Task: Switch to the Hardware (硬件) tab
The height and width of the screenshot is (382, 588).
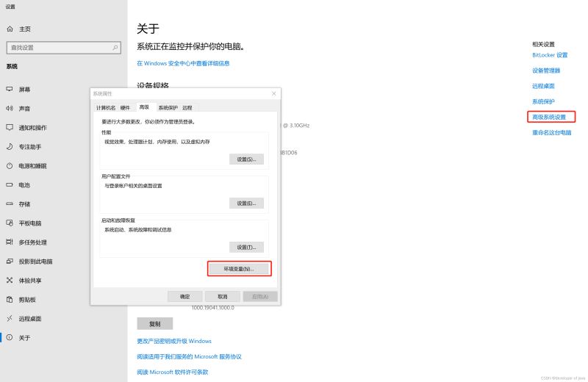Action: pos(125,107)
